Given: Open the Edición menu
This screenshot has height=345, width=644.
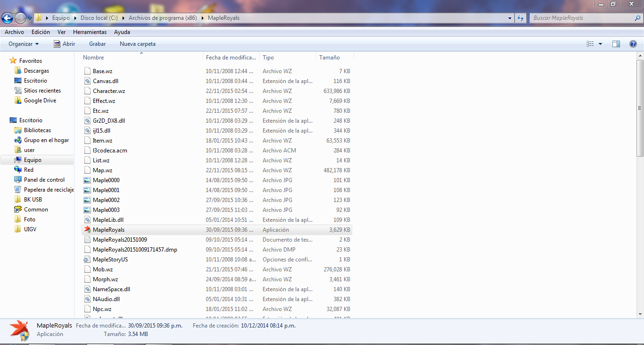Looking at the screenshot, I should [41, 32].
